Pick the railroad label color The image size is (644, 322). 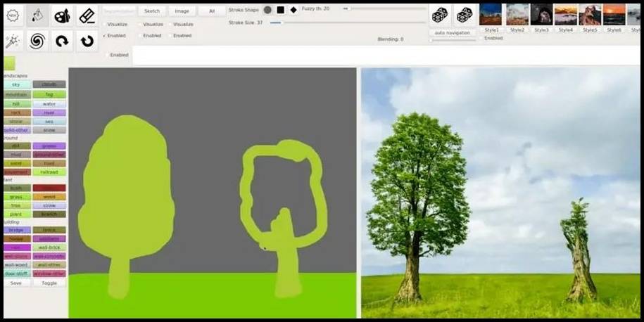pos(49,172)
